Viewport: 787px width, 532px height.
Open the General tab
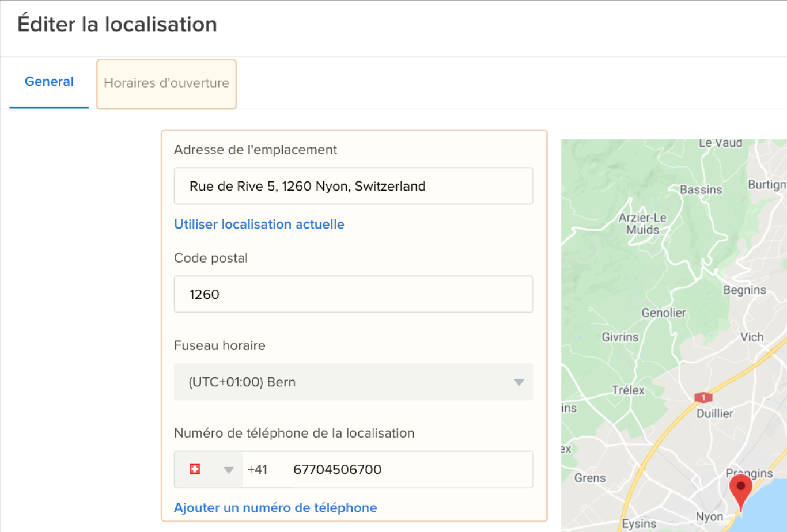(49, 82)
